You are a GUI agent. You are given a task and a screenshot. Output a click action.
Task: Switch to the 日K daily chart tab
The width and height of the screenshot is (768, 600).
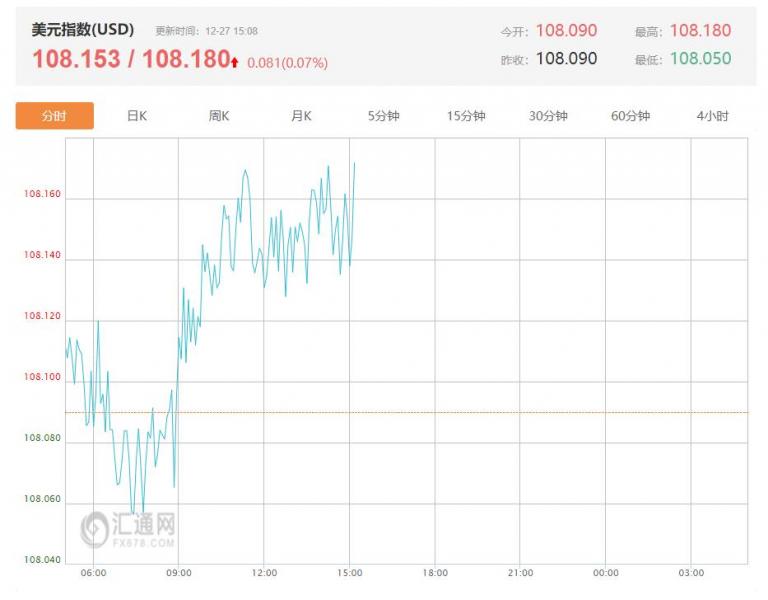coord(137,116)
